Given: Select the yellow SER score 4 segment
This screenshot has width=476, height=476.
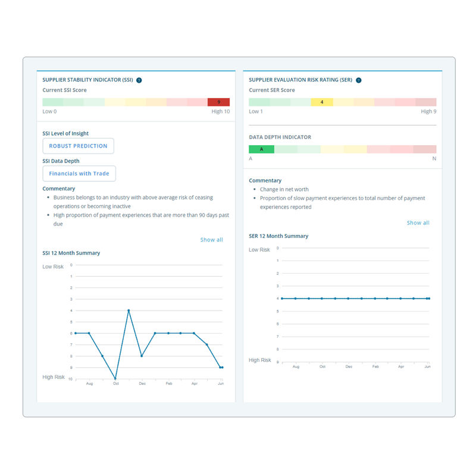Looking at the screenshot, I should [x=321, y=102].
